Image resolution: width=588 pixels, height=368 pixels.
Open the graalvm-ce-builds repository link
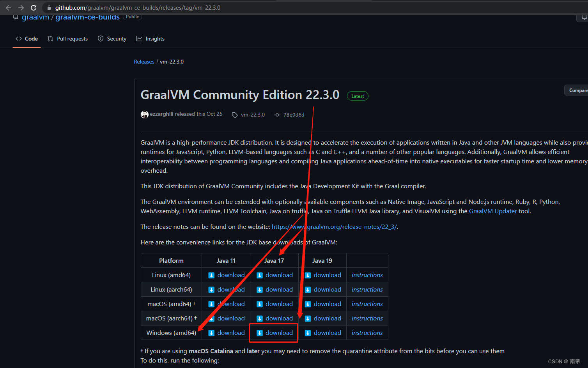(x=87, y=17)
